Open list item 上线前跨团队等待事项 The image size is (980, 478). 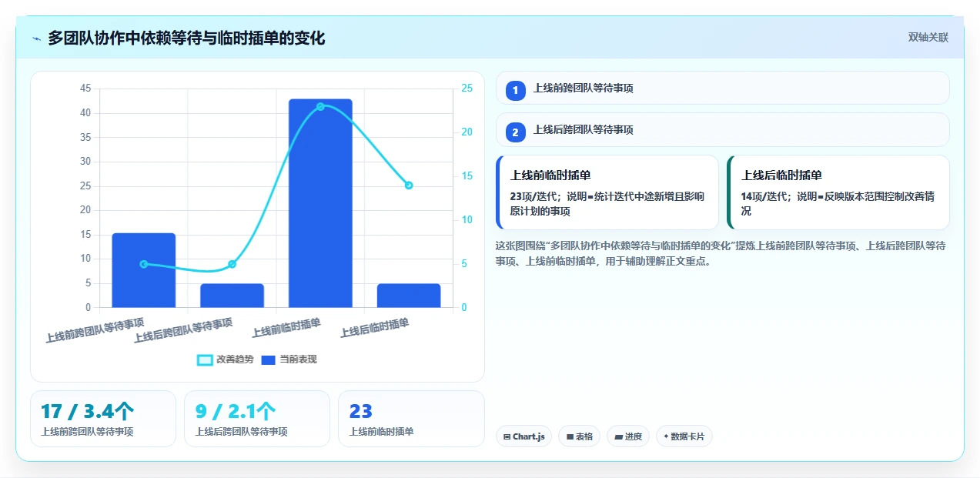[x=723, y=88]
